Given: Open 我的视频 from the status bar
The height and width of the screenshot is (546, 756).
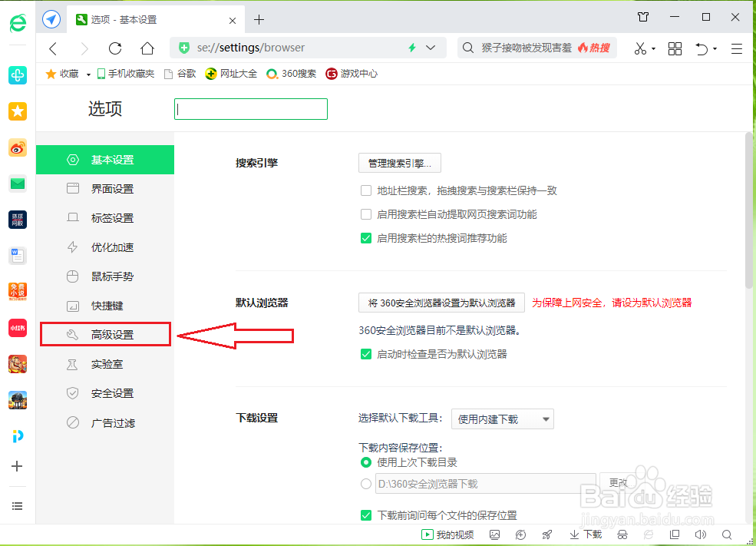Looking at the screenshot, I should pyautogui.click(x=447, y=534).
